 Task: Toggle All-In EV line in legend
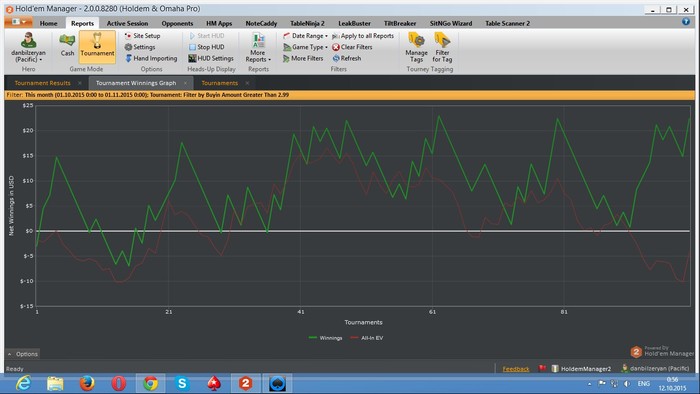click(x=367, y=338)
